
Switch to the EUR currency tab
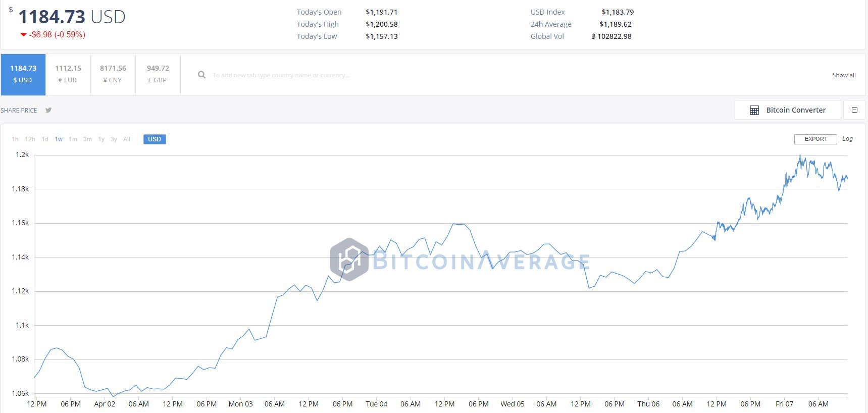68,74
